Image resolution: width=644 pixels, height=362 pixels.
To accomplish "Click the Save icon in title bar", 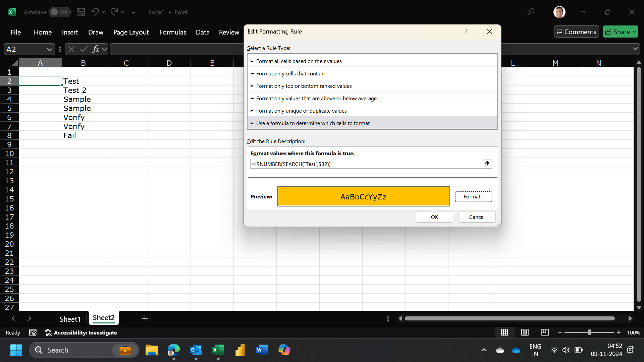I will [x=81, y=12].
